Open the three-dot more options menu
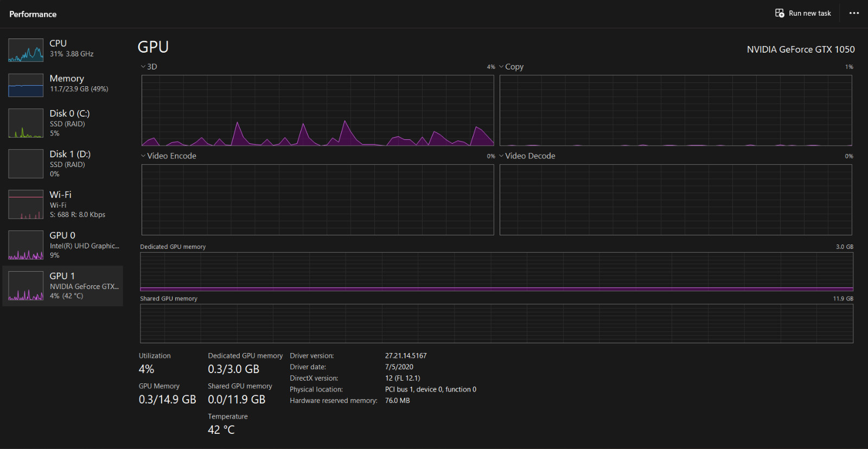The height and width of the screenshot is (449, 868). pyautogui.click(x=854, y=13)
